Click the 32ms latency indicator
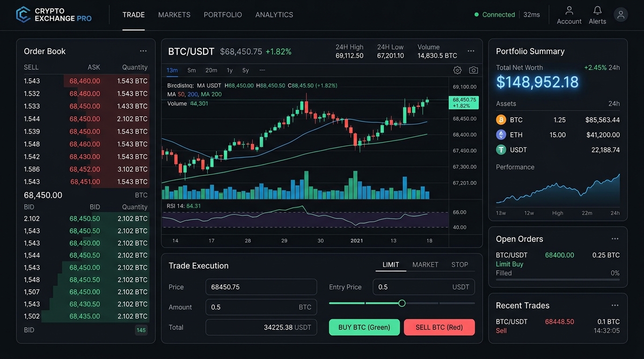The image size is (644, 359). tap(532, 14)
